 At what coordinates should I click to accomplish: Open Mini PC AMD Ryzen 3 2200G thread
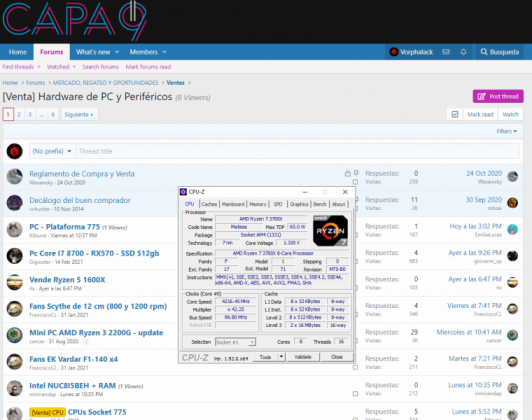[96, 332]
